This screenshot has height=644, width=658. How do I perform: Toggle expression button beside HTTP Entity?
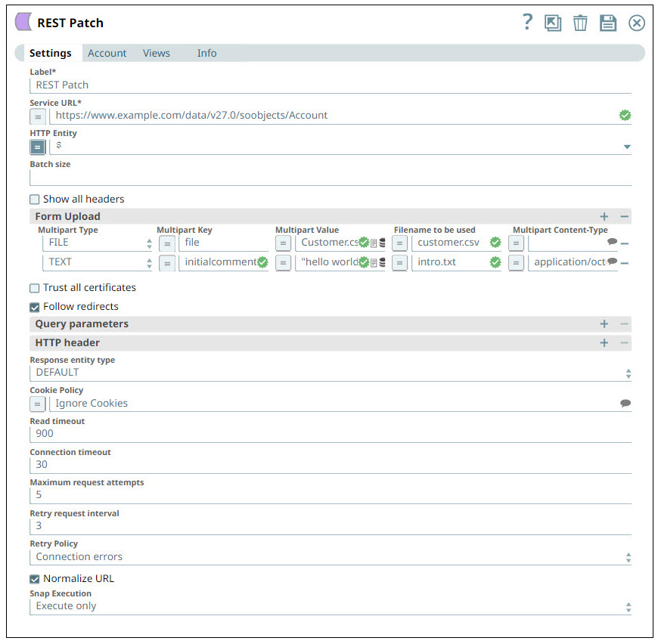coord(38,147)
